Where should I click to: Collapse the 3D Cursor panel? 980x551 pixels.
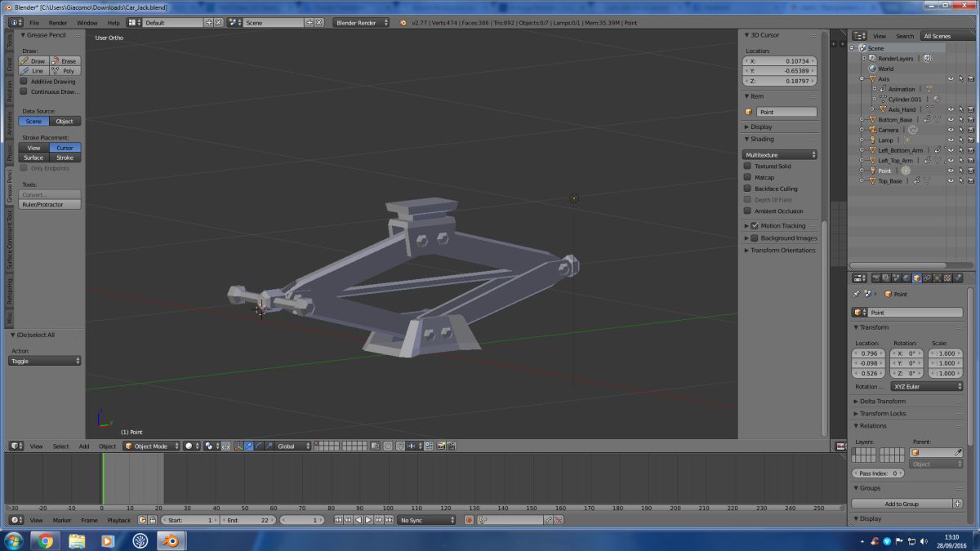pos(746,35)
